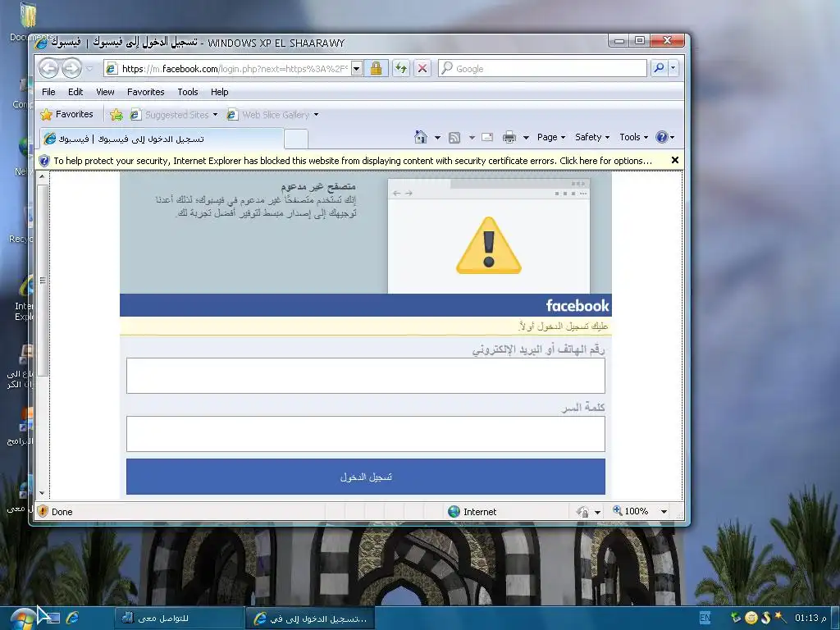This screenshot has width=840, height=630.
Task: Open the Safety command menu
Action: (x=592, y=137)
